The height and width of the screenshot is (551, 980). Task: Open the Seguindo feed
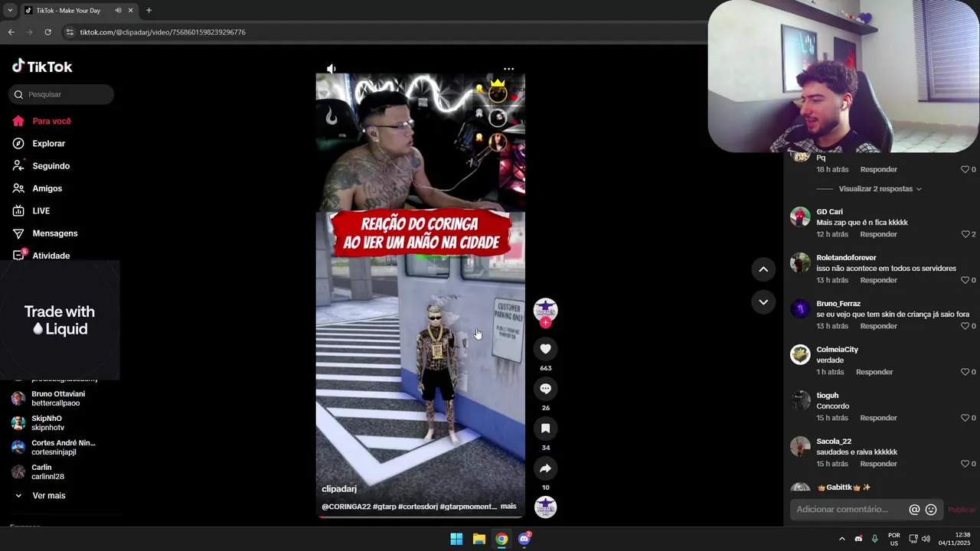pyautogui.click(x=51, y=166)
